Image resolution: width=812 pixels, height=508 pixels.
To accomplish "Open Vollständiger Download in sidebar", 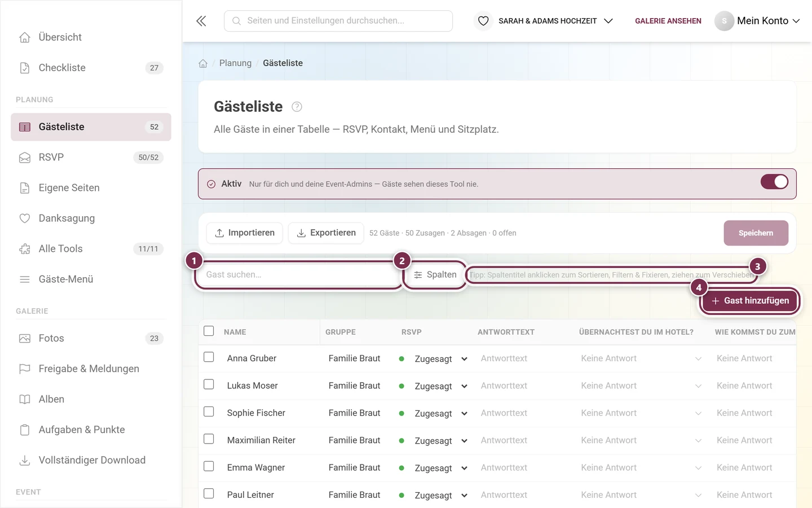I will [x=91, y=460].
